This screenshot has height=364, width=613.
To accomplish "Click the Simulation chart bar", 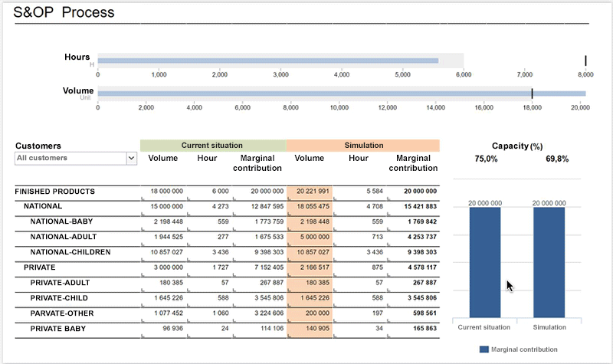I will tap(549, 261).
